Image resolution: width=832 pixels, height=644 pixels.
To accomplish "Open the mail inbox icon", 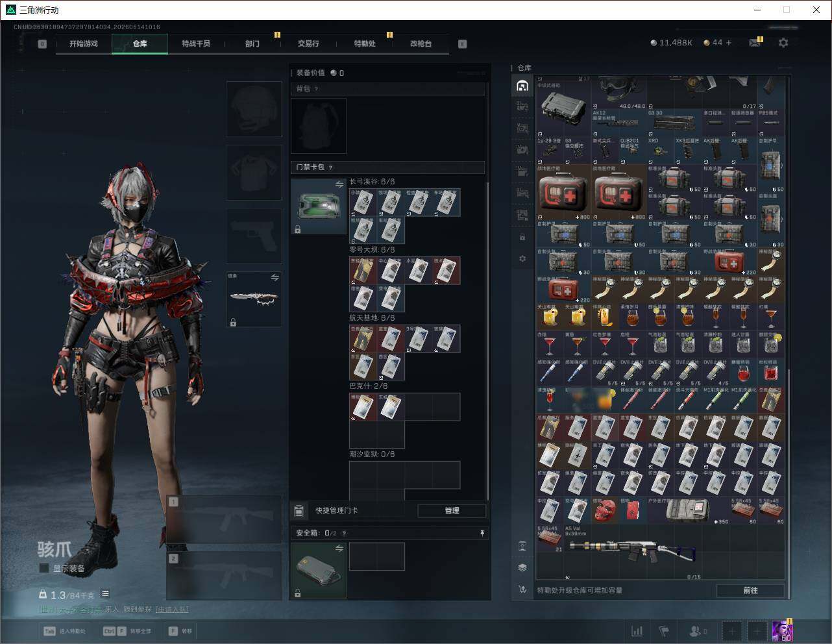I will [x=755, y=43].
